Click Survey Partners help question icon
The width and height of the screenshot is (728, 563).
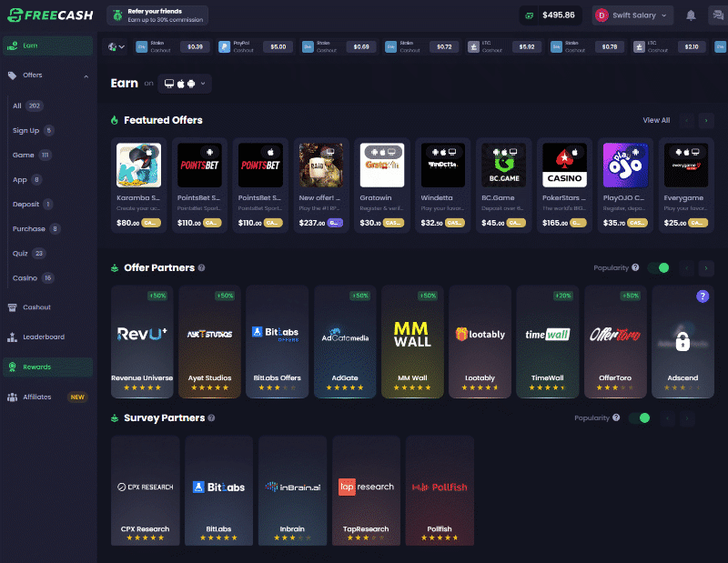(x=211, y=417)
